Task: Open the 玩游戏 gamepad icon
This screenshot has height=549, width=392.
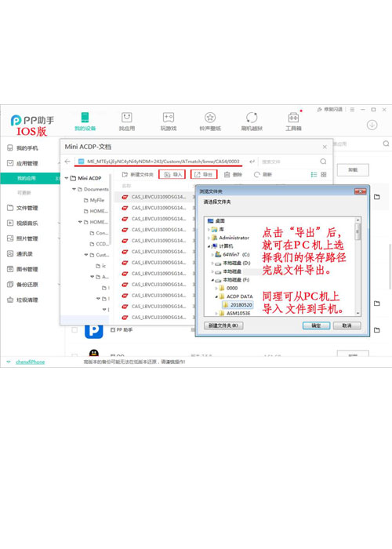Action: [169, 118]
